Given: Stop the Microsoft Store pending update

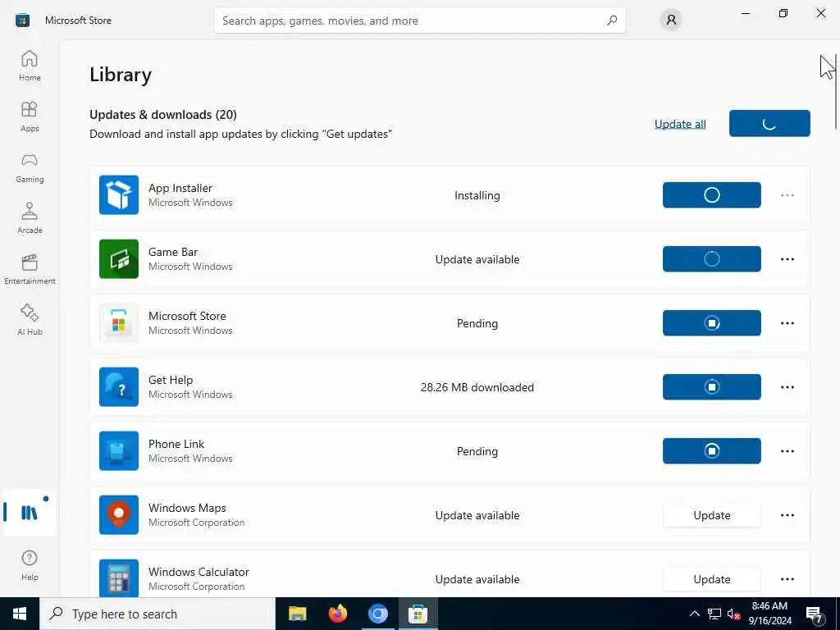Looking at the screenshot, I should point(711,323).
